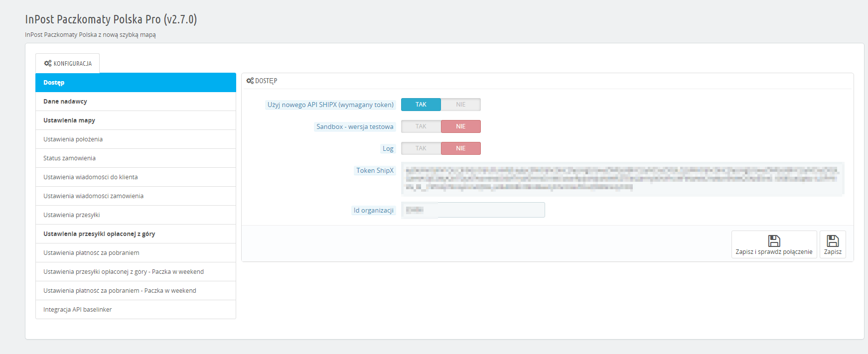868x354 pixels.
Task: Click the gears icon in the Konfiguracja tab
Action: (48, 63)
